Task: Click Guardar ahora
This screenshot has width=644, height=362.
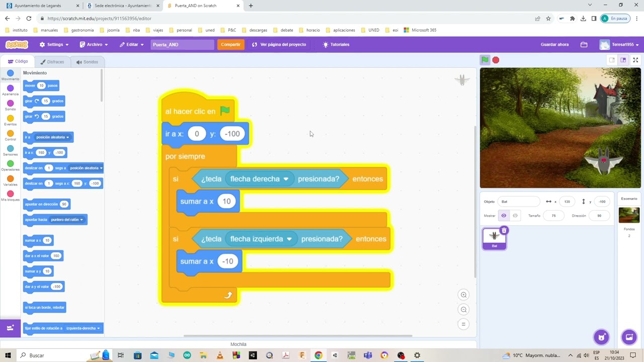Action: [554, 44]
